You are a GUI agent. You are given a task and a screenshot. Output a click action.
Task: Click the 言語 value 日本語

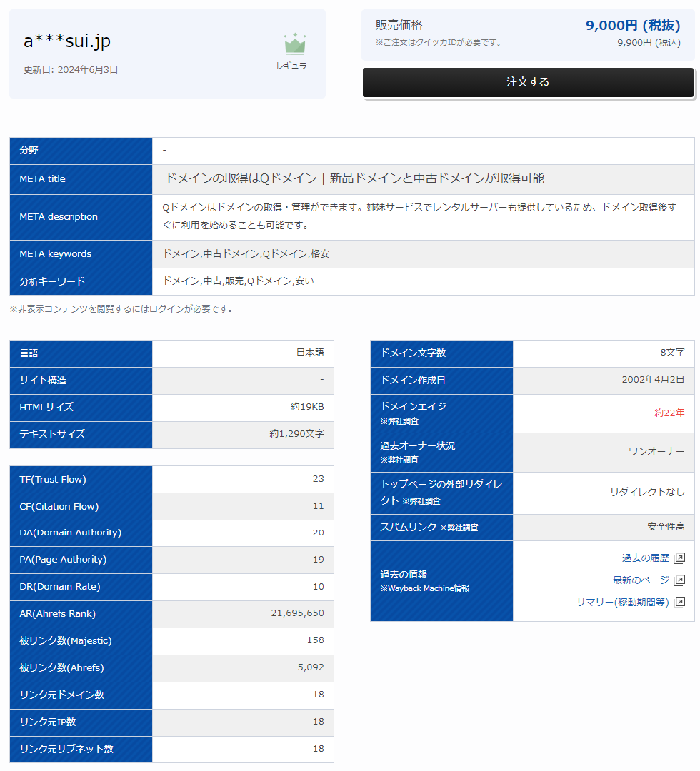click(x=310, y=353)
